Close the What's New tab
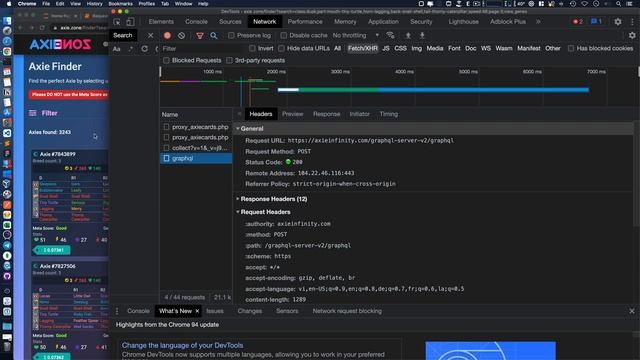Image resolution: width=640 pixels, height=360 pixels. pos(197,311)
